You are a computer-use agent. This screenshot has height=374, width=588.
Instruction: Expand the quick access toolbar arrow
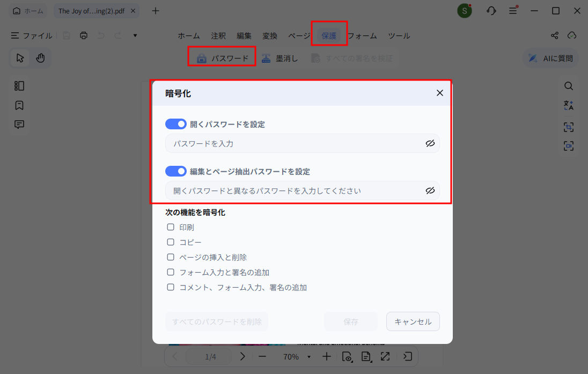pos(135,35)
